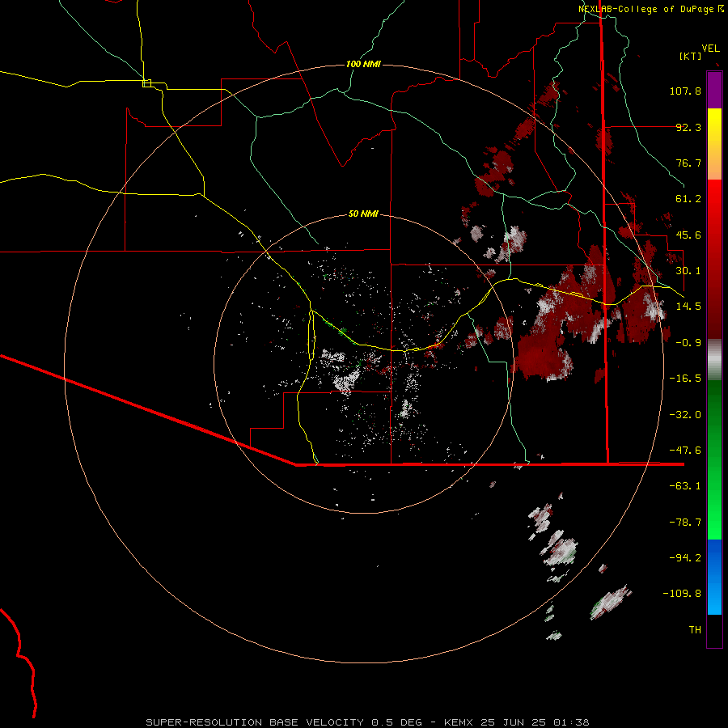Click the [KT] units label
This screenshot has height=728, width=728.
691,56
